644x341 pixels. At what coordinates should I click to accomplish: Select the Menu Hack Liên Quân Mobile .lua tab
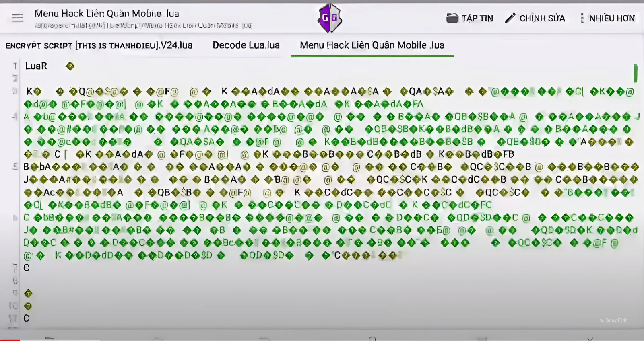[372, 45]
